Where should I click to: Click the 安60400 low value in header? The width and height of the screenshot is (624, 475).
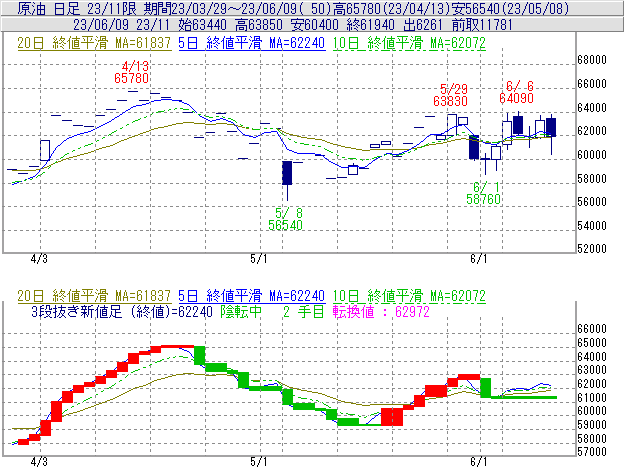(315, 25)
